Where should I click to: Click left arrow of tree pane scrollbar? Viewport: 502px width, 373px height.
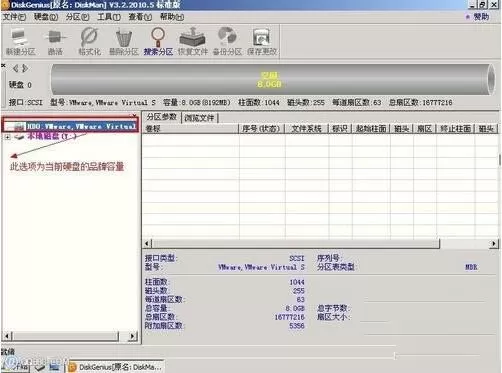pyautogui.click(x=7, y=336)
